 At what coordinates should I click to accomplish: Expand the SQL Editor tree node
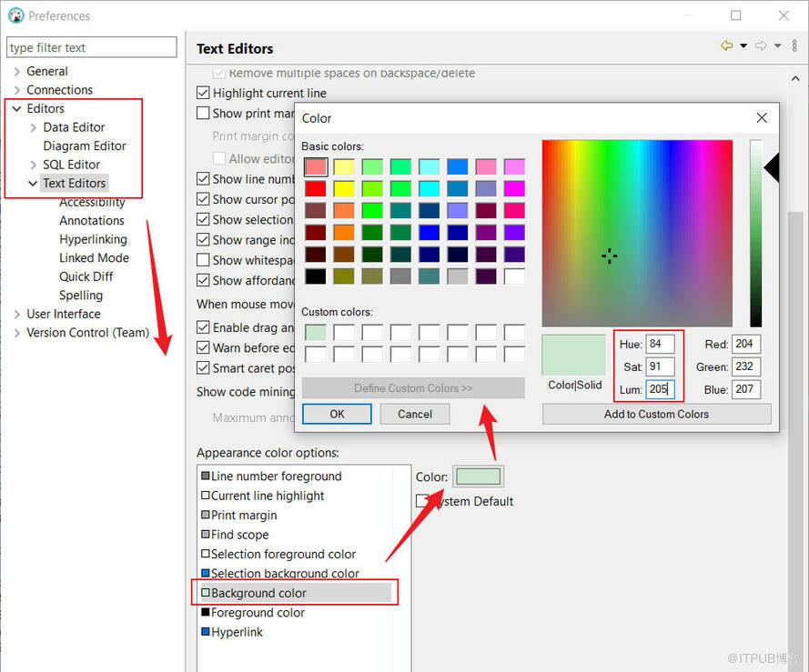[34, 165]
